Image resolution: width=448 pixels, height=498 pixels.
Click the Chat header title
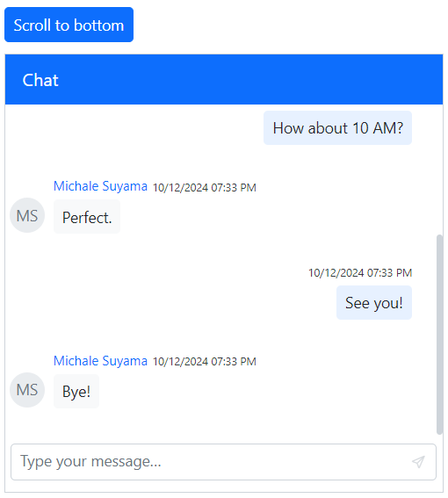pyautogui.click(x=40, y=80)
